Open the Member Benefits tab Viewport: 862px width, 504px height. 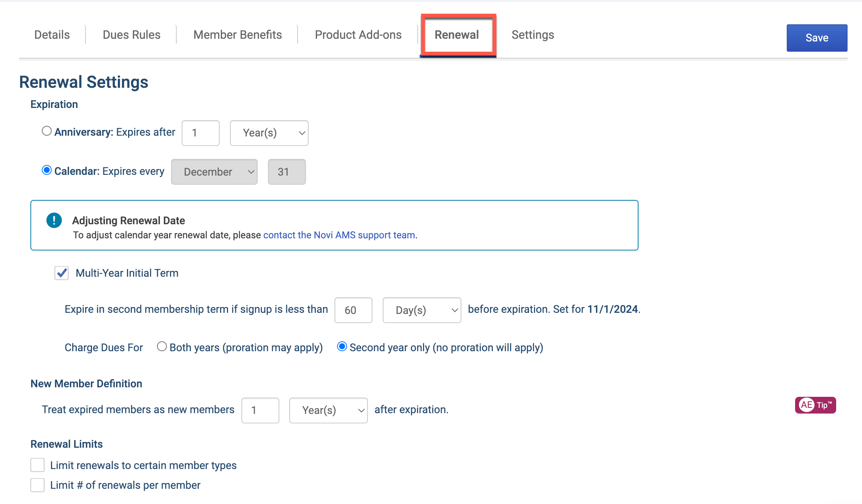tap(238, 35)
